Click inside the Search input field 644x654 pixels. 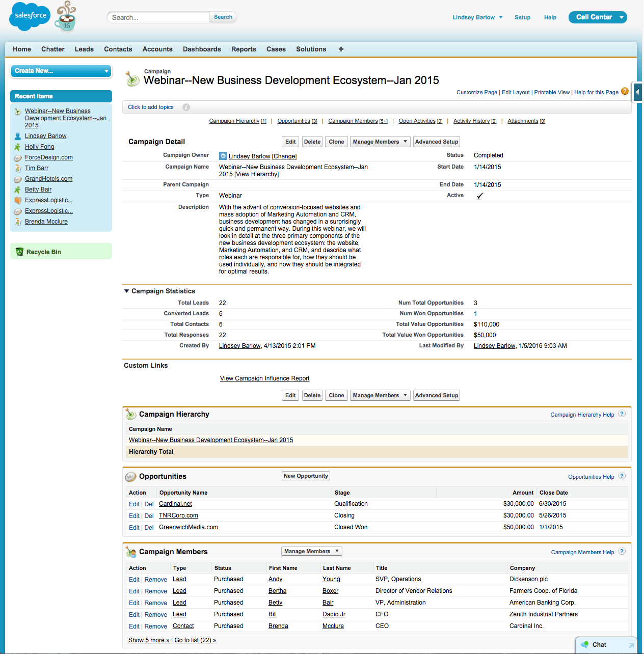pos(158,17)
